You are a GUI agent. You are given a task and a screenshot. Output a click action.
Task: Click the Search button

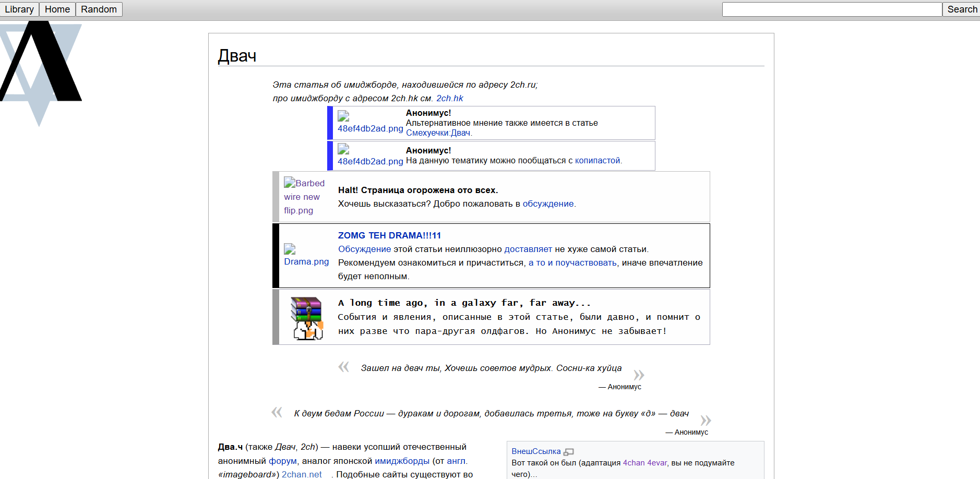[x=962, y=9]
